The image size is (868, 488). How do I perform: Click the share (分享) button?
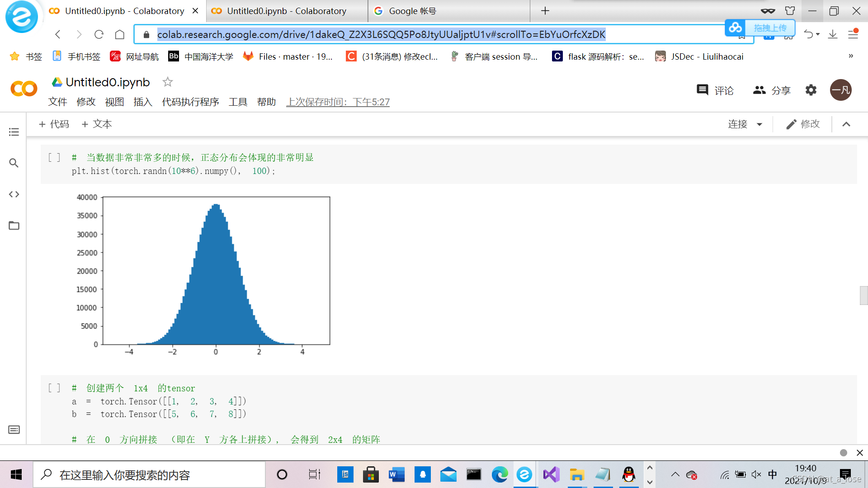(x=772, y=90)
